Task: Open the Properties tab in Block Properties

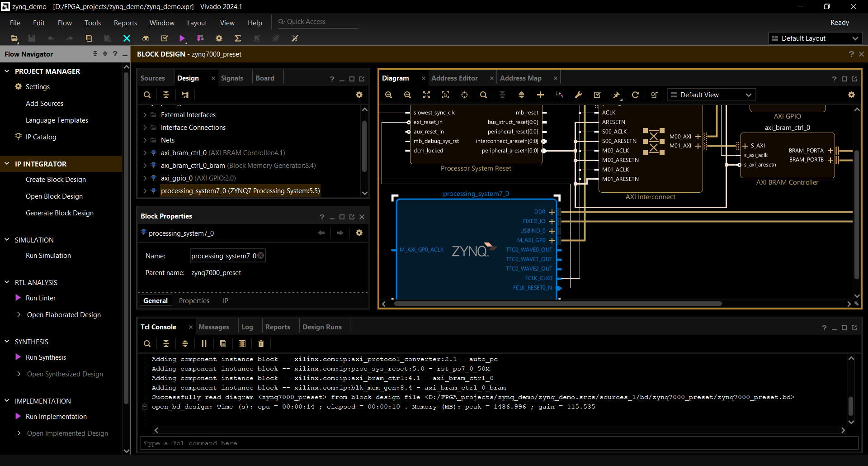Action: point(194,301)
